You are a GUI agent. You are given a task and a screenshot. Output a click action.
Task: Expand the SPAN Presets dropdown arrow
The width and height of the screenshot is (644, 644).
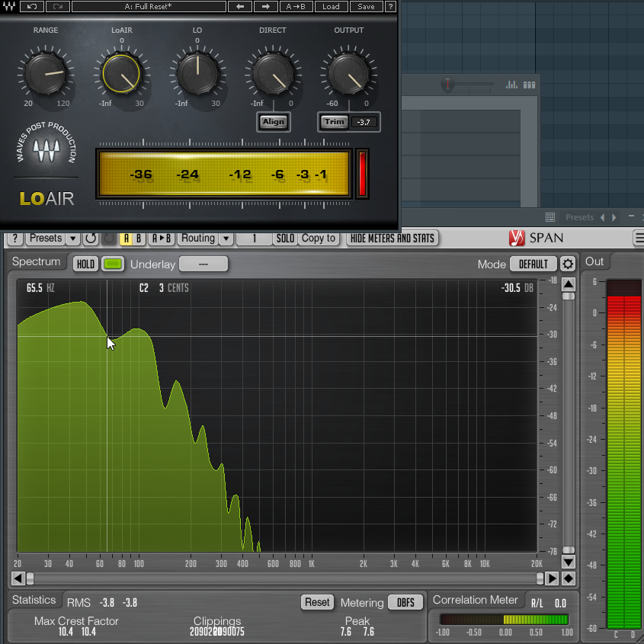tap(72, 239)
